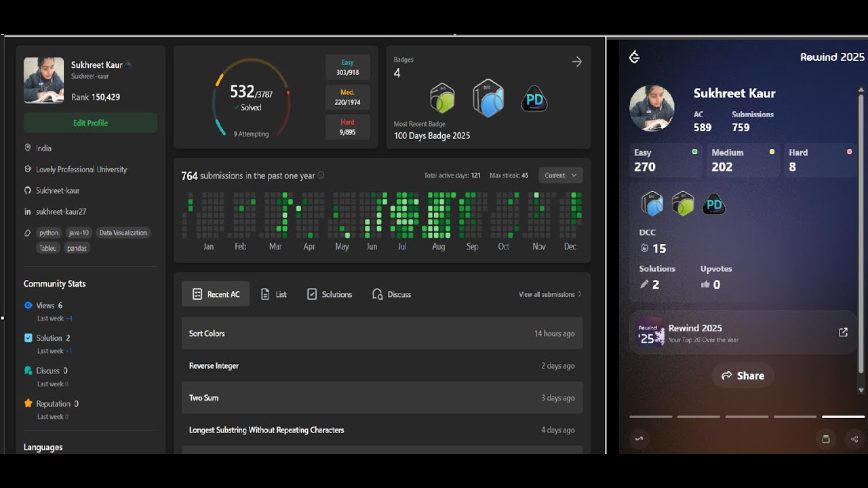This screenshot has height=488, width=868.
Task: Open the Solutions tab beside List
Action: [x=330, y=294]
